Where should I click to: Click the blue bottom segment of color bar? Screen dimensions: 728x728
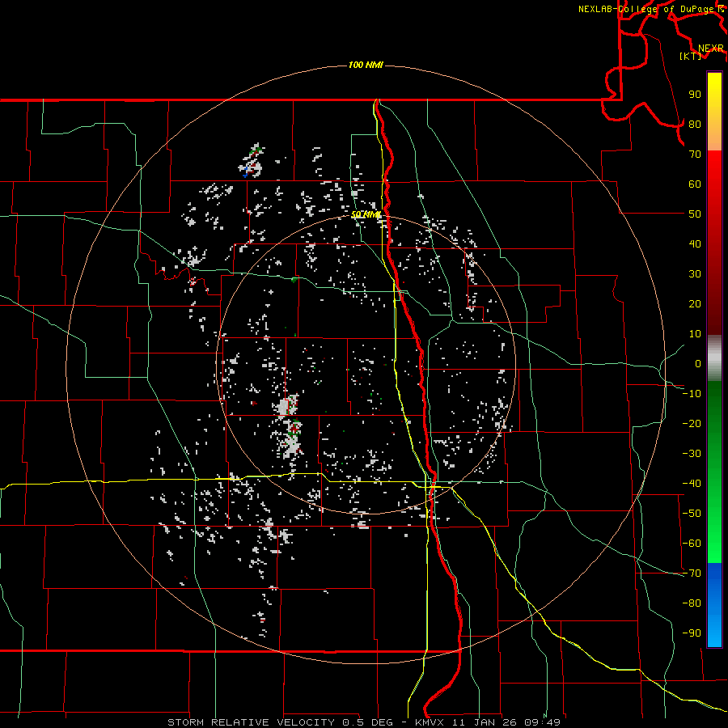[x=714, y=604]
